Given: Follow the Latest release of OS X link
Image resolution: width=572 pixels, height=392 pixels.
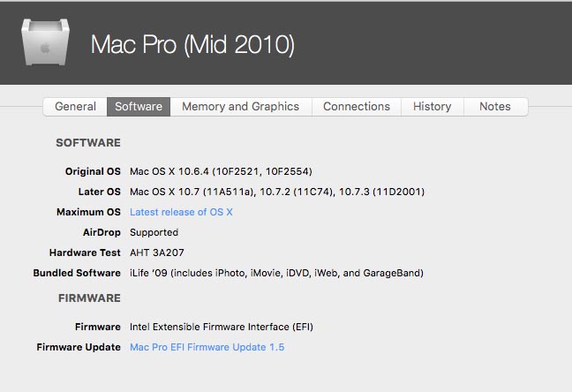Looking at the screenshot, I should click(x=181, y=212).
